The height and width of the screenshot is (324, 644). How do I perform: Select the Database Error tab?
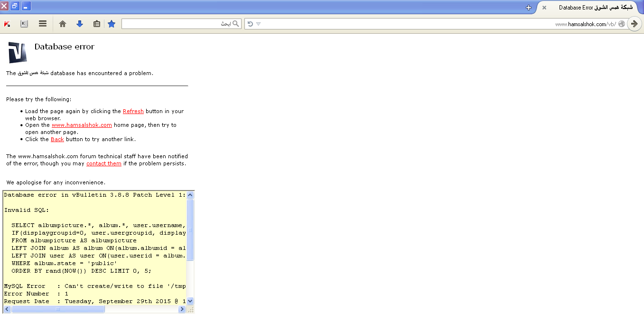590,8
